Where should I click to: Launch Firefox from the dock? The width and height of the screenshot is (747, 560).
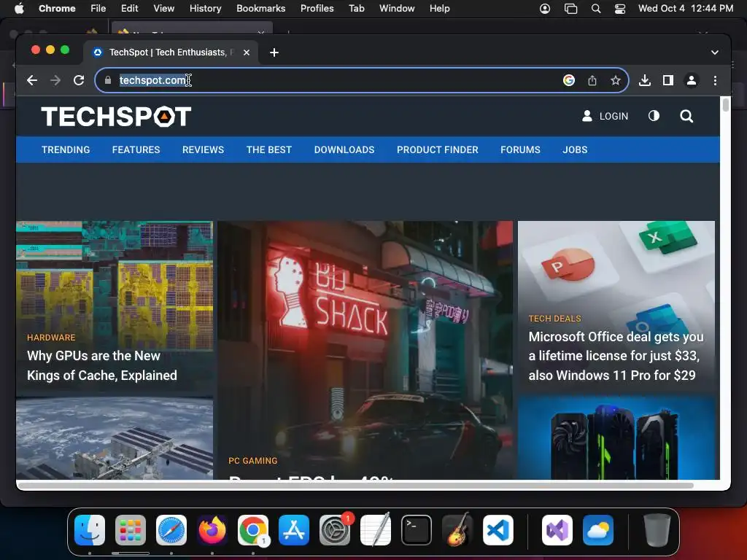click(x=212, y=530)
